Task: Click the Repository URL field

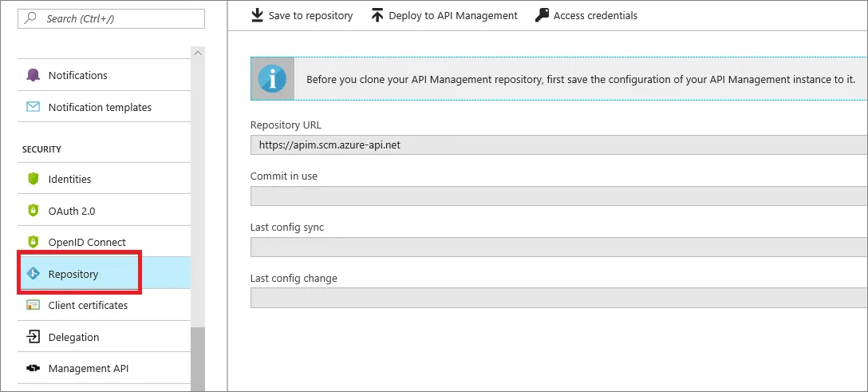Action: (558, 145)
